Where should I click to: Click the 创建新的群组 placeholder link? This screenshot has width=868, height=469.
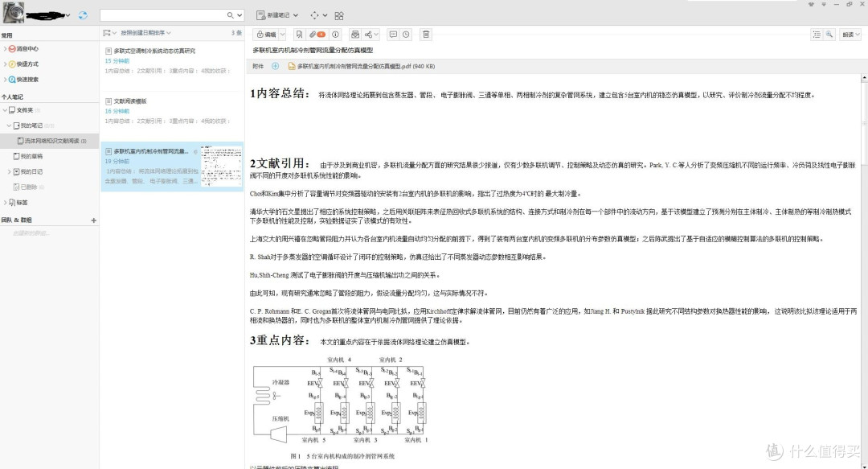coord(31,232)
